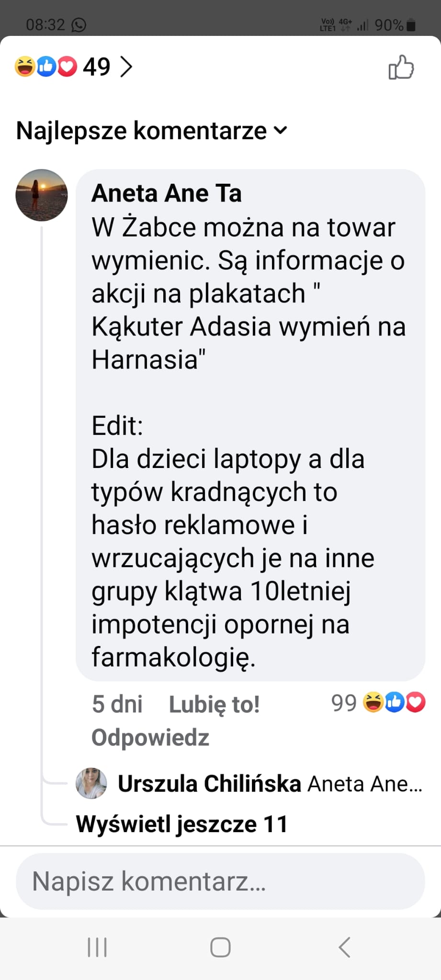Tap the Android back arrow icon
The width and height of the screenshot is (441, 980).
tap(344, 947)
